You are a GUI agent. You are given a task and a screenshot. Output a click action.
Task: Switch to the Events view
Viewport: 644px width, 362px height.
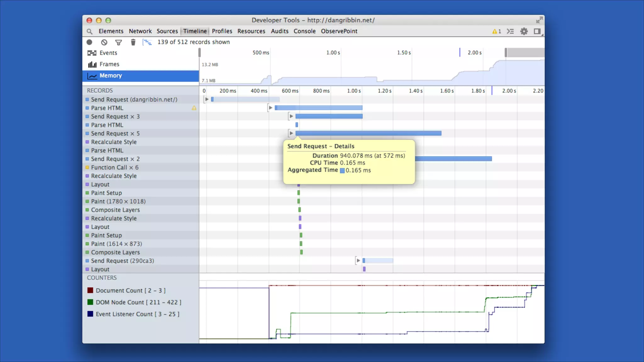pos(108,53)
